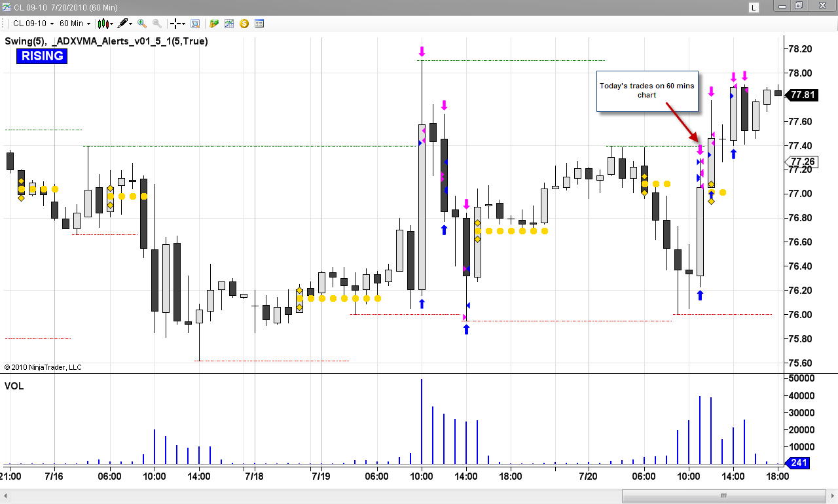Viewport: 838px width, 504px height.
Task: Click the blue RISING status label
Action: pyautogui.click(x=42, y=56)
